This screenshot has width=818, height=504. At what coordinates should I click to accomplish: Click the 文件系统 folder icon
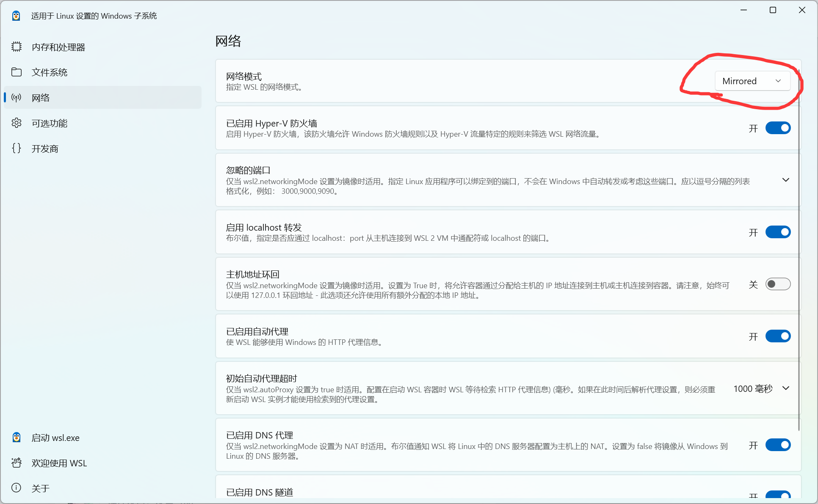point(17,72)
